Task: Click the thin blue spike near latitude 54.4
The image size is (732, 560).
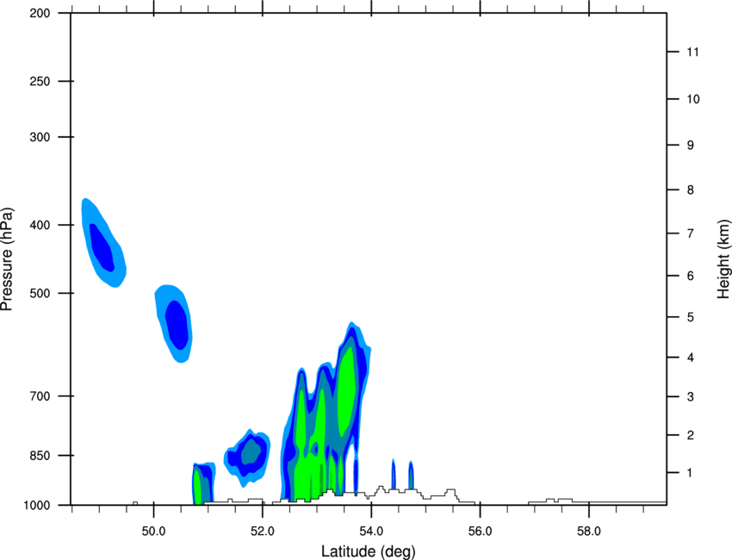Action: point(394,474)
